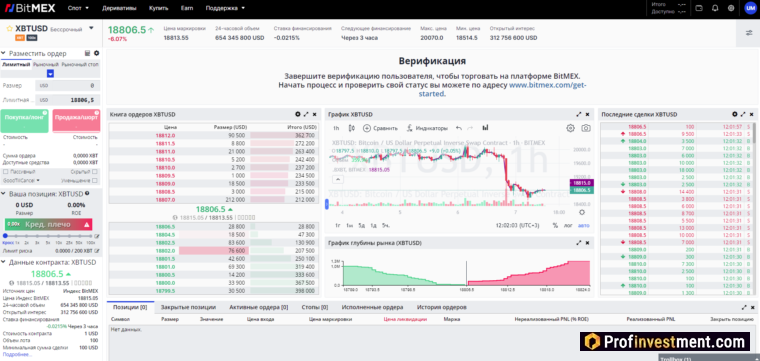760x361 pixels.
Task: Expand the market depth chart to fullscreen
Action: [579, 243]
